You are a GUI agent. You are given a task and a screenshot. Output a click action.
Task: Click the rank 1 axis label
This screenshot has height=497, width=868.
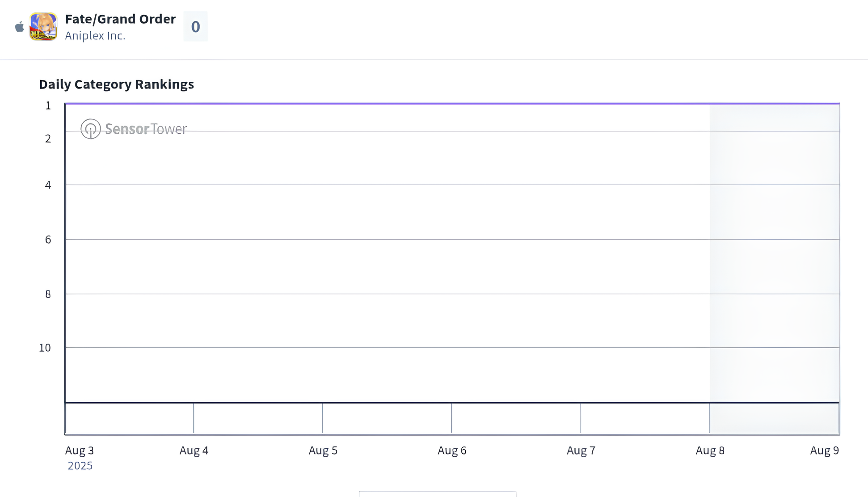(48, 106)
